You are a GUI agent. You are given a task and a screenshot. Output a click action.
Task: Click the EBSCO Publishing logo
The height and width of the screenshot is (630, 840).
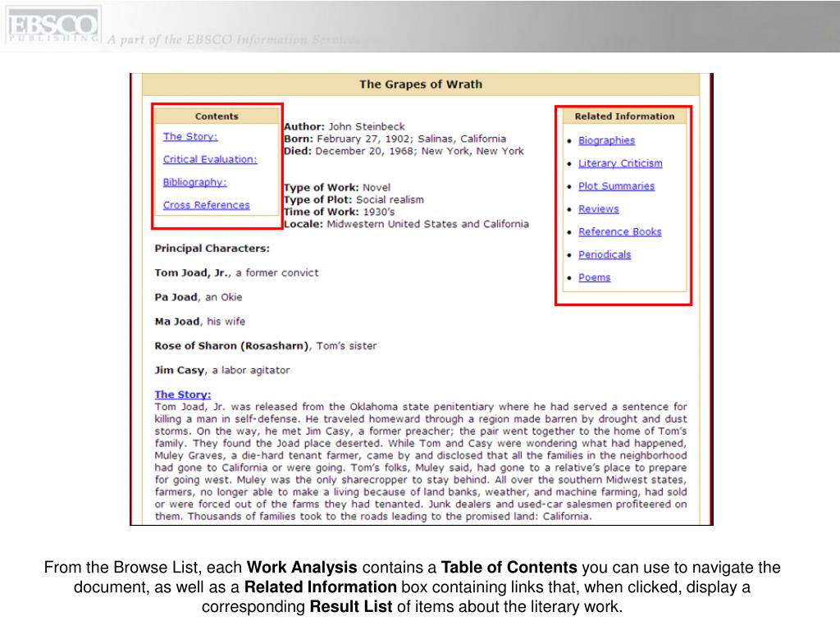pyautogui.click(x=52, y=25)
